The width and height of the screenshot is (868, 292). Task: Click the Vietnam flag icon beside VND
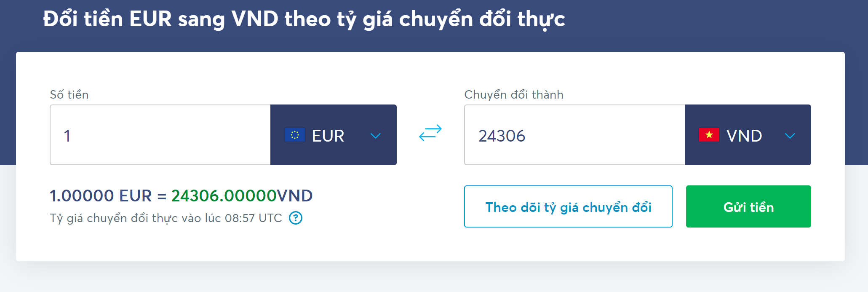click(x=710, y=135)
